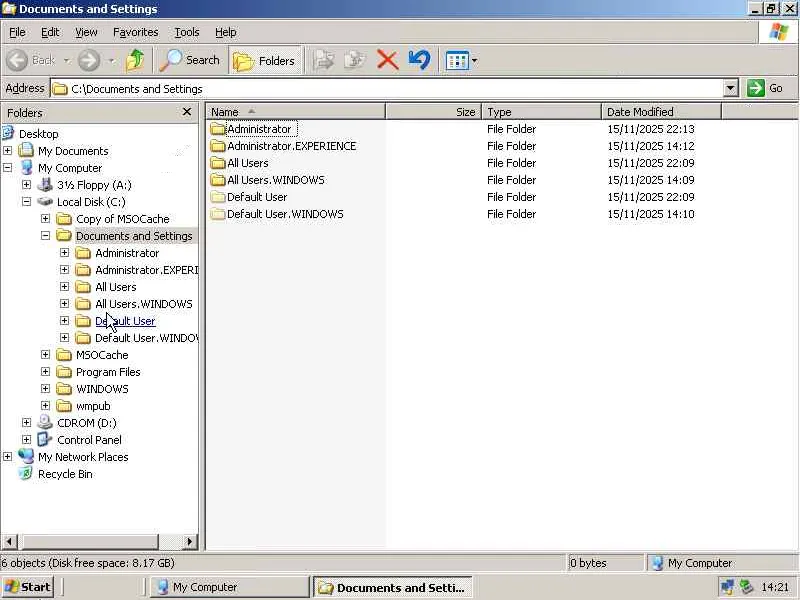Select CDROM (D:) drive icon
The image size is (800, 600).
[45, 422]
